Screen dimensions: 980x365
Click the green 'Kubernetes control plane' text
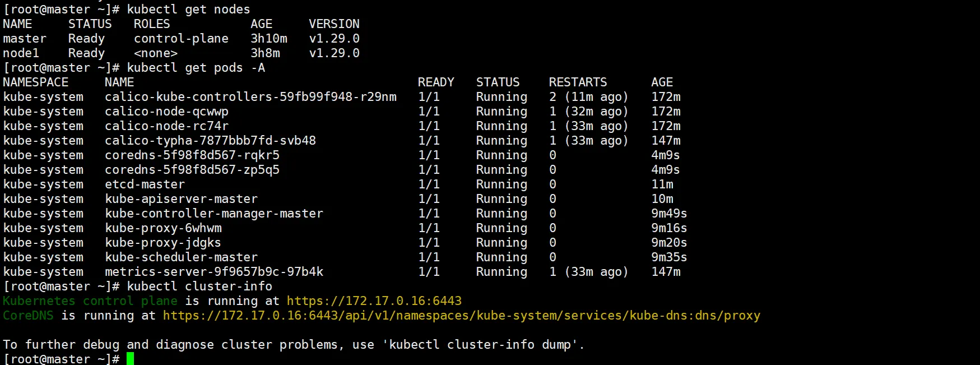90,301
